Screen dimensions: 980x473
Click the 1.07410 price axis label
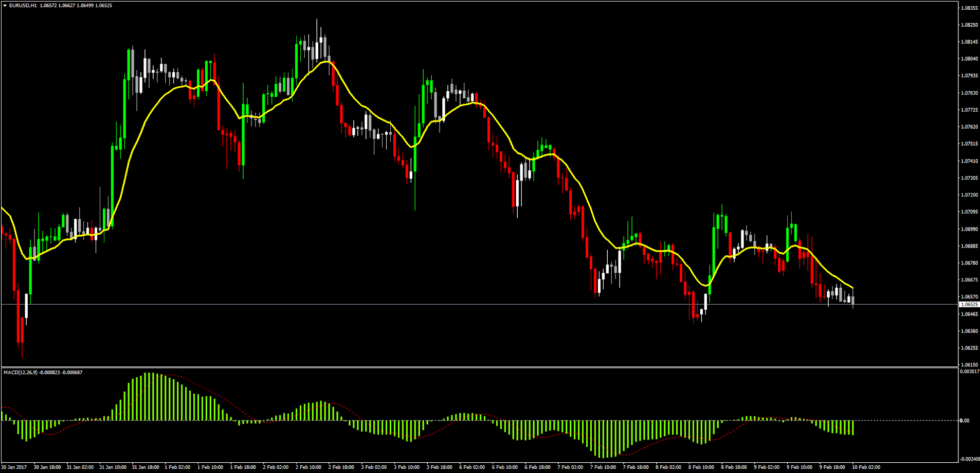pyautogui.click(x=969, y=161)
